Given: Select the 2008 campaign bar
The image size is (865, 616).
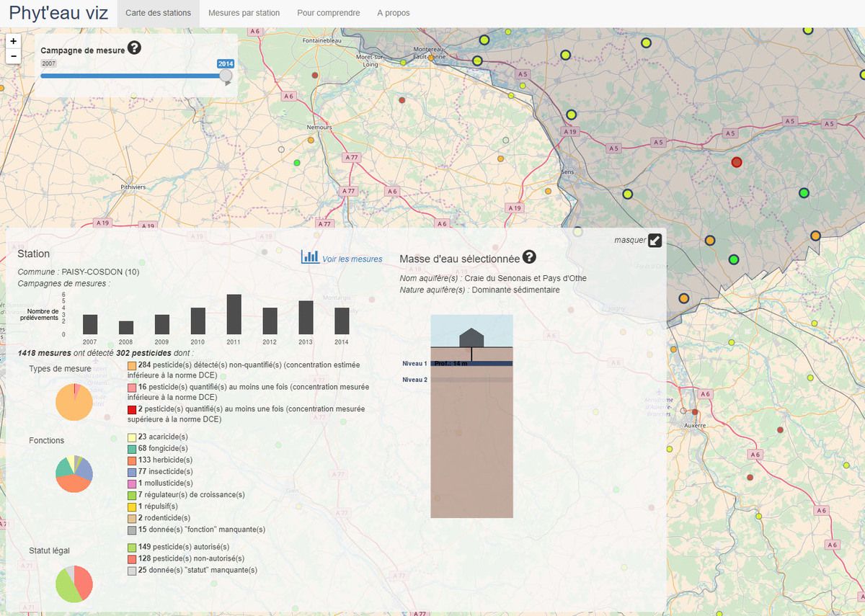Looking at the screenshot, I should pos(126,328).
